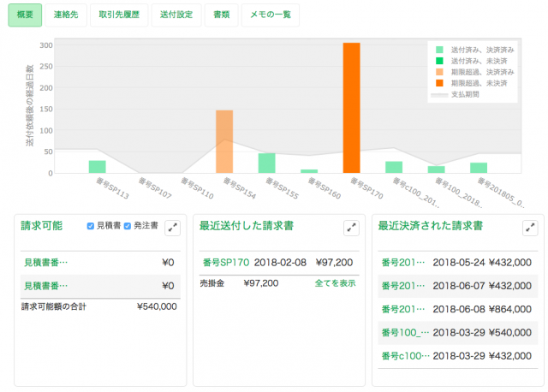
Task: Click the green bar for 番号201805_0..
Action: point(479,168)
